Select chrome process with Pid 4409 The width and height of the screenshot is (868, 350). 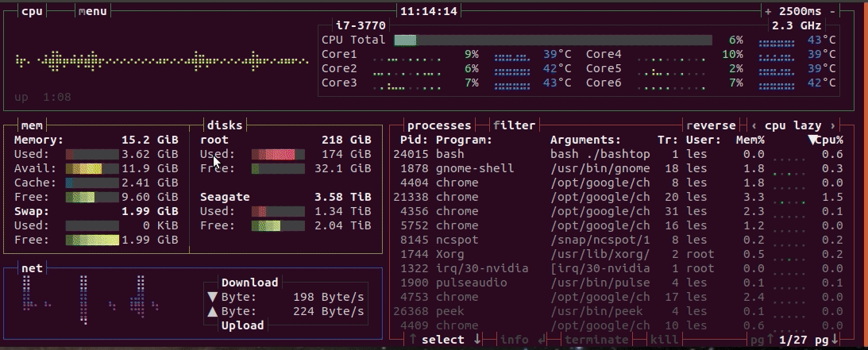(618, 325)
